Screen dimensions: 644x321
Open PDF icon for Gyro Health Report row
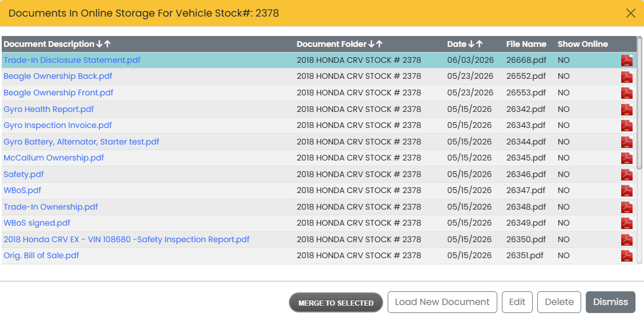626,109
